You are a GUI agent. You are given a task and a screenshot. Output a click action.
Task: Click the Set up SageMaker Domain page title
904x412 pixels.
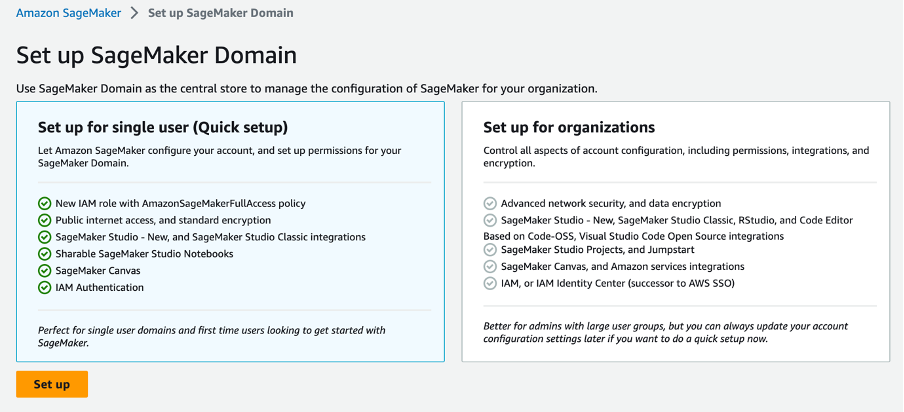pos(157,56)
